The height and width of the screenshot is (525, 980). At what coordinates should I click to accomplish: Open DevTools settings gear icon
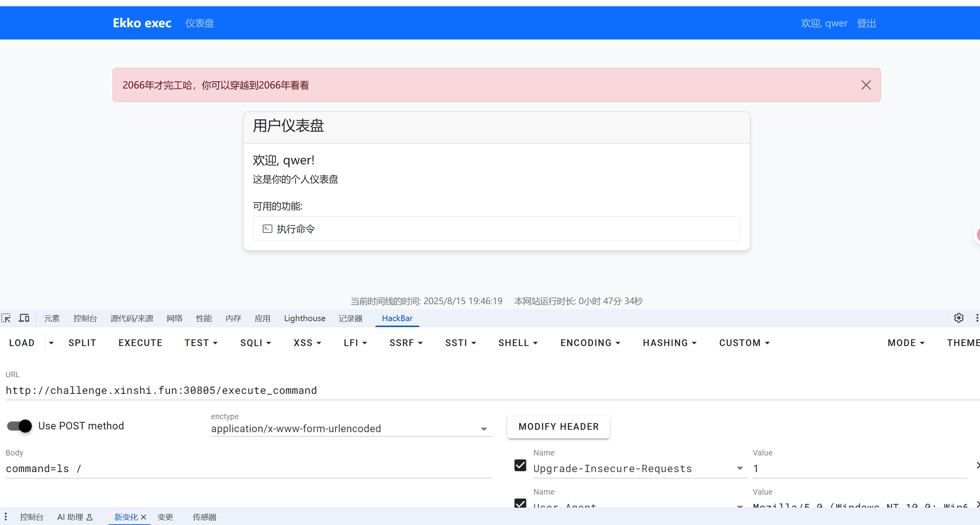click(959, 318)
